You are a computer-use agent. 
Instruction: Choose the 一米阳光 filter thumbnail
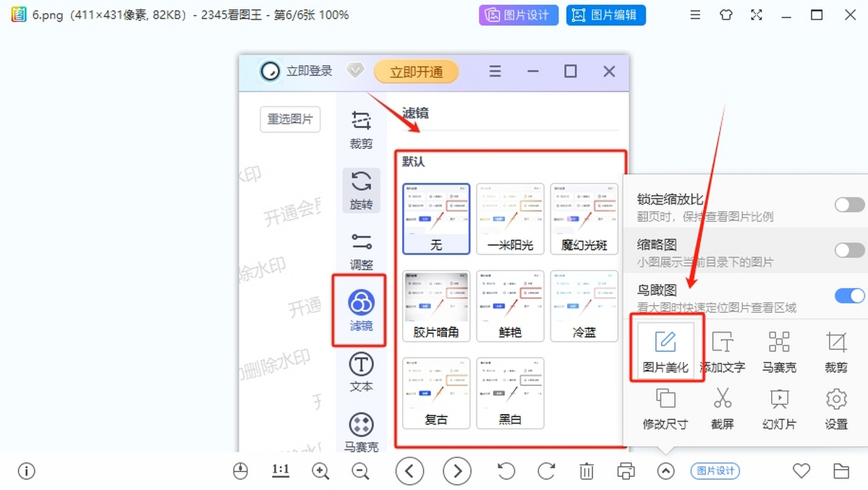(510, 219)
